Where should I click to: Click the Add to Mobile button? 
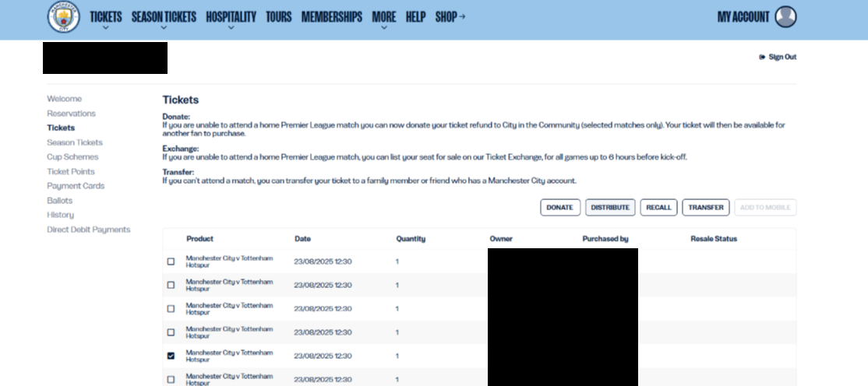click(x=766, y=207)
